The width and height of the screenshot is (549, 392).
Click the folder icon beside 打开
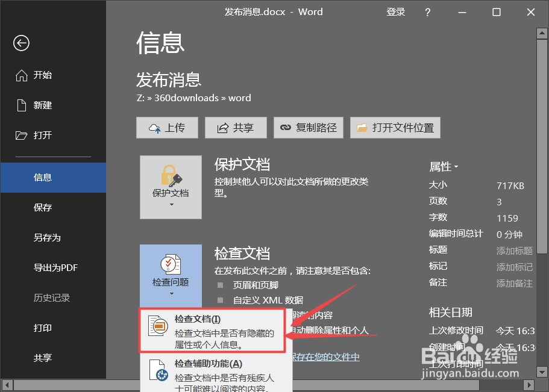[21, 135]
